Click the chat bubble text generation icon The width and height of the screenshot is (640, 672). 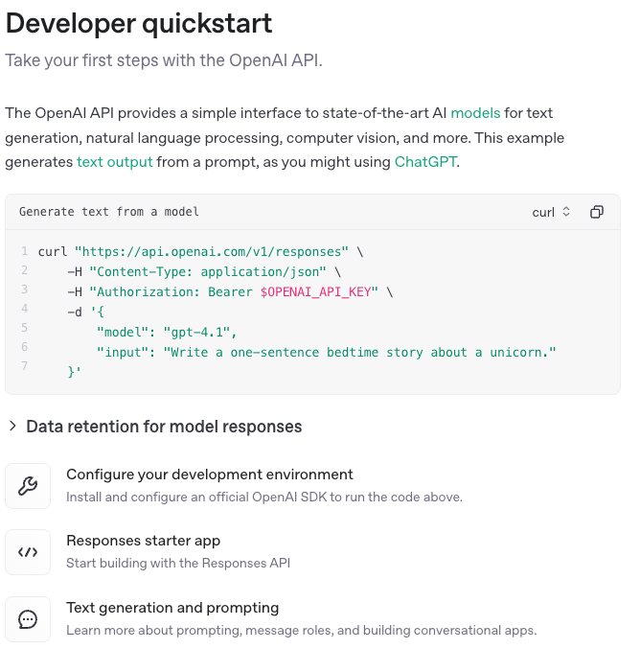coord(28,619)
